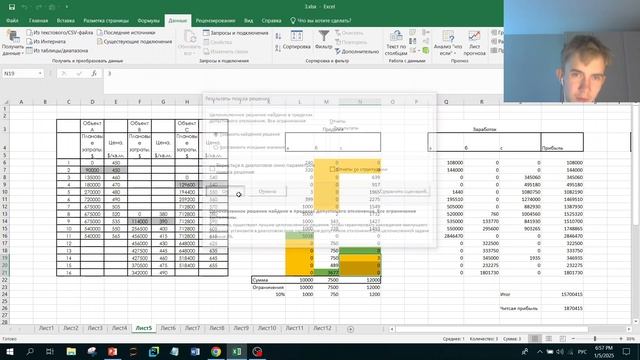The height and width of the screenshot is (360, 640).
Task: Switch to sheet Лист12
Action: pyautogui.click(x=322, y=328)
